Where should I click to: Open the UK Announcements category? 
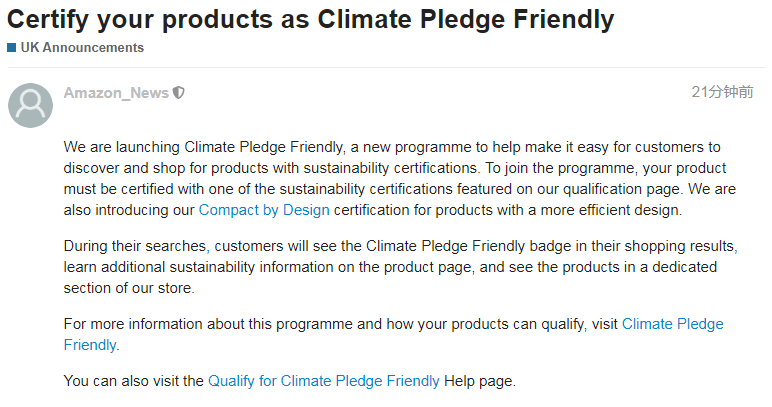[x=82, y=48]
